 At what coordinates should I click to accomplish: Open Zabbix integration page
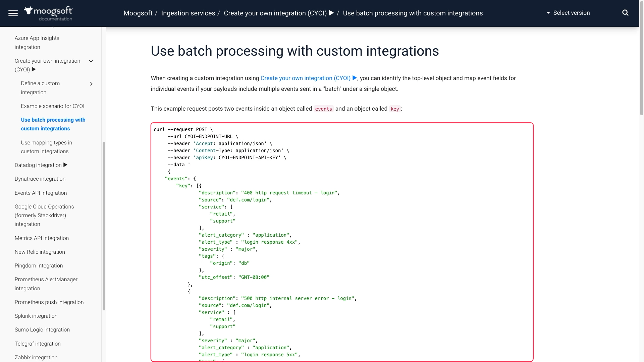tap(36, 357)
